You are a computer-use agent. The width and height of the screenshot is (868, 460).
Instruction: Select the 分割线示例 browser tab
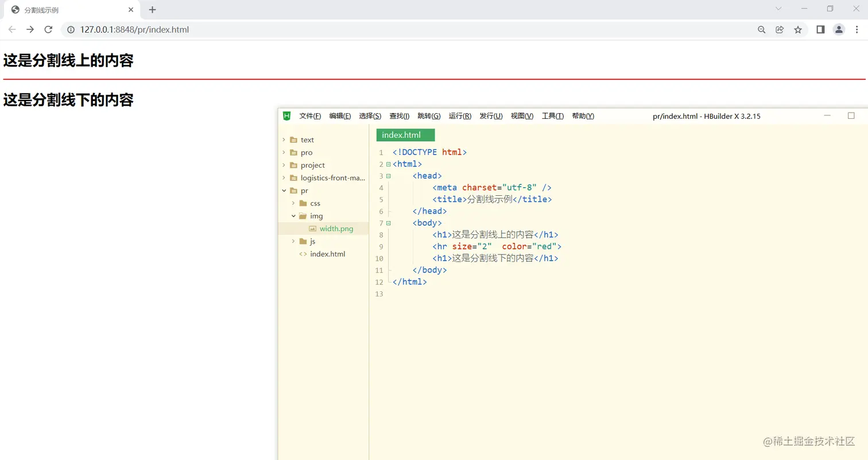(x=72, y=10)
